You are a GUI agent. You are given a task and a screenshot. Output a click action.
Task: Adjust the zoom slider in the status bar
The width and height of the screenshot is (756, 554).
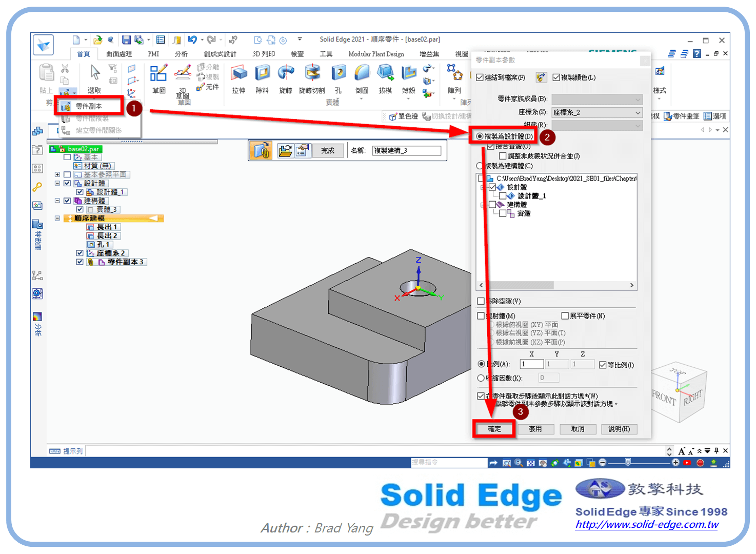point(628,462)
